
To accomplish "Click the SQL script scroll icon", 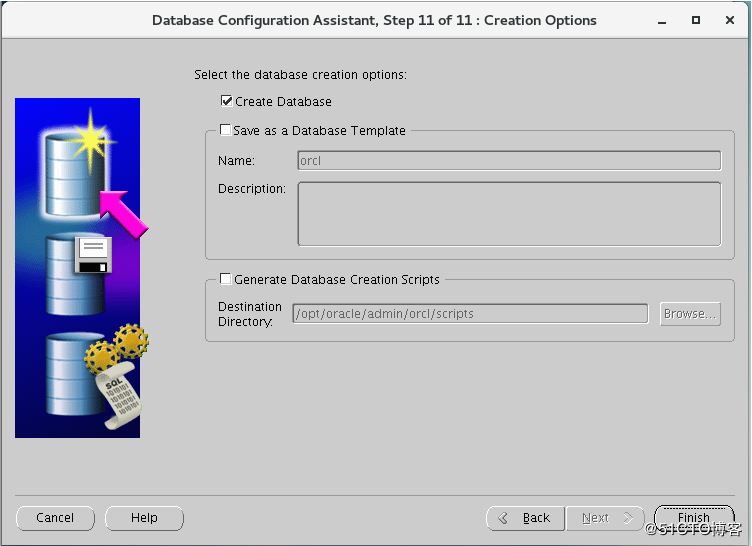I will [119, 396].
